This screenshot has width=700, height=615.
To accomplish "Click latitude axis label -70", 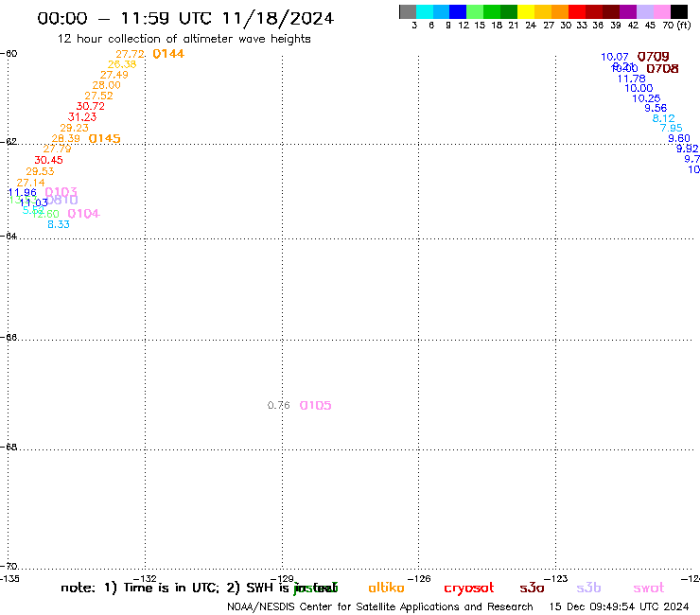I will click(x=9, y=567).
